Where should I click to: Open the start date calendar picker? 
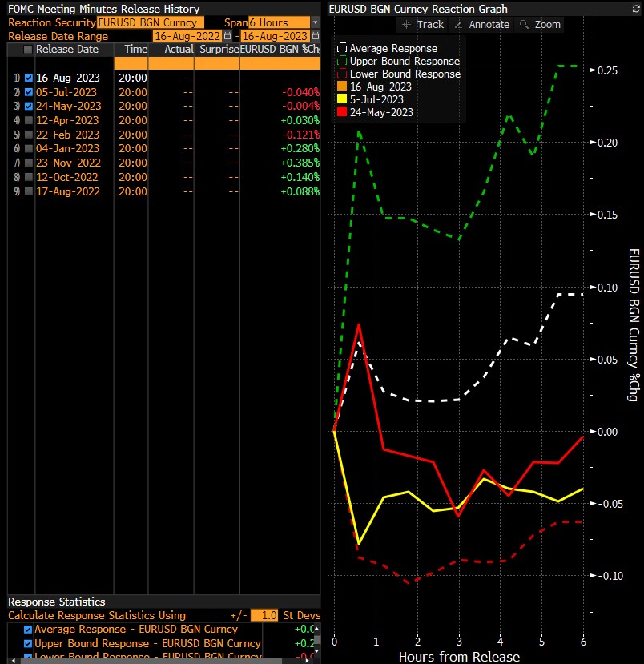[227, 36]
